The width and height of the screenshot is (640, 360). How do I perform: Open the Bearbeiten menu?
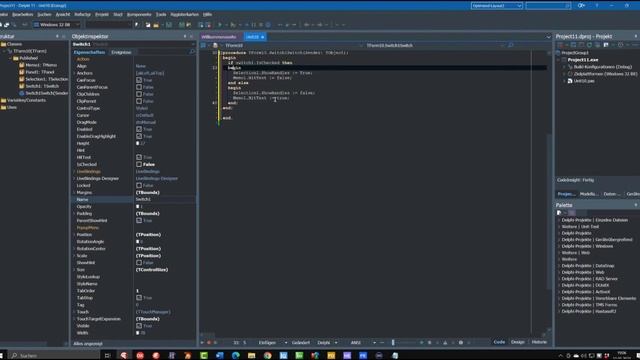pos(23,14)
